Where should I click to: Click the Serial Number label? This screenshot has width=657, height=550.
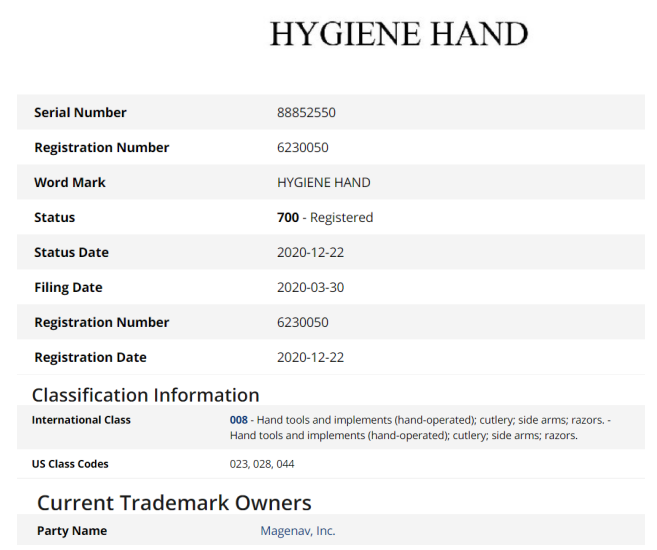[x=80, y=112]
